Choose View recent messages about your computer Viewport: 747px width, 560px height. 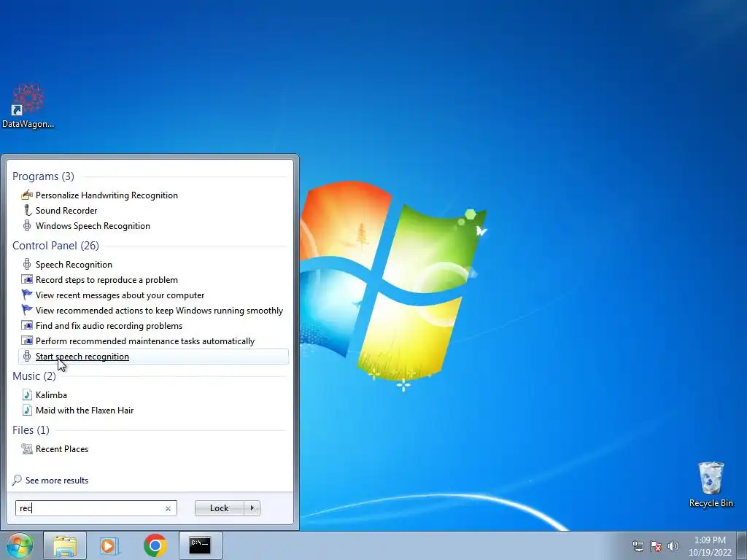point(120,295)
